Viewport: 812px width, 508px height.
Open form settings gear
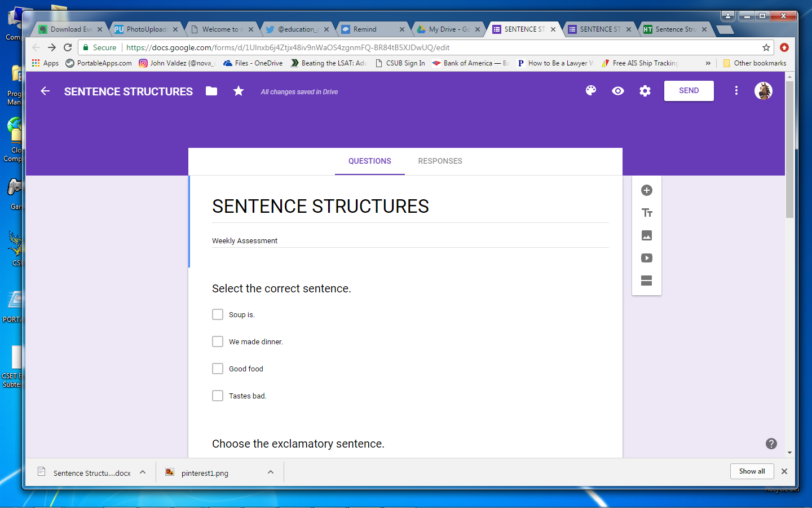(x=645, y=91)
